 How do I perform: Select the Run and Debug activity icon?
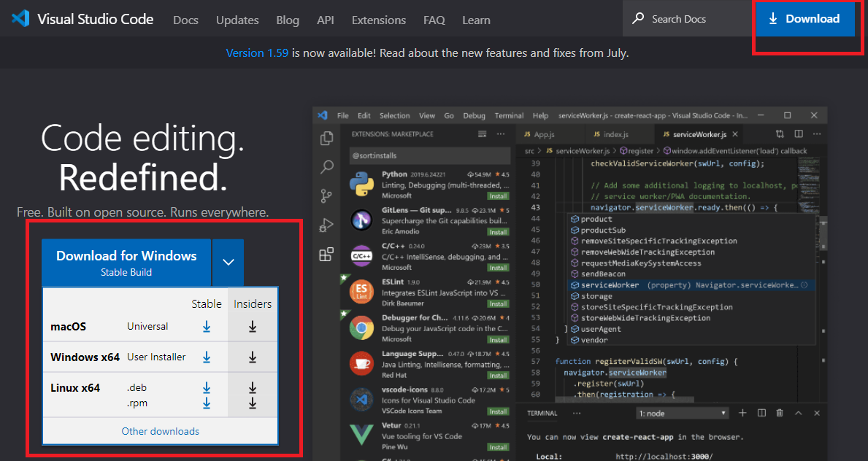[326, 225]
